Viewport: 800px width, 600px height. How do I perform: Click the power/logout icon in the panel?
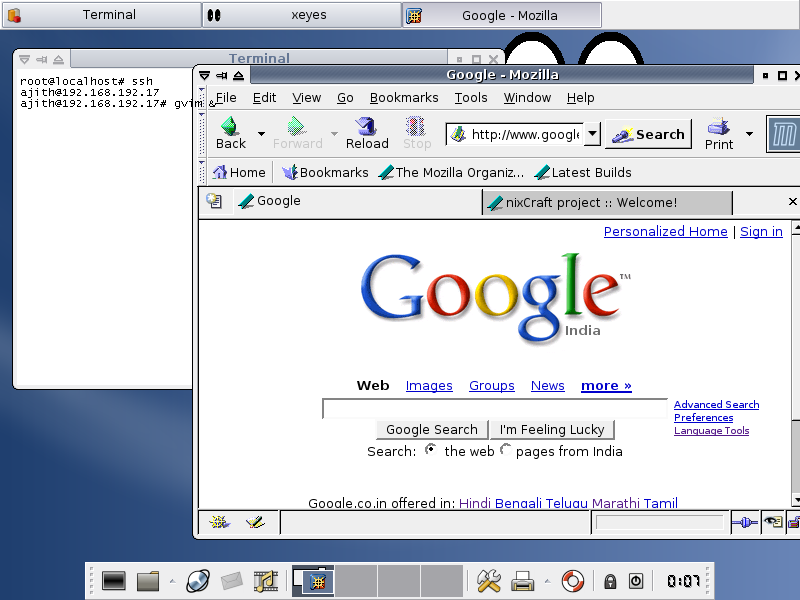[636, 581]
